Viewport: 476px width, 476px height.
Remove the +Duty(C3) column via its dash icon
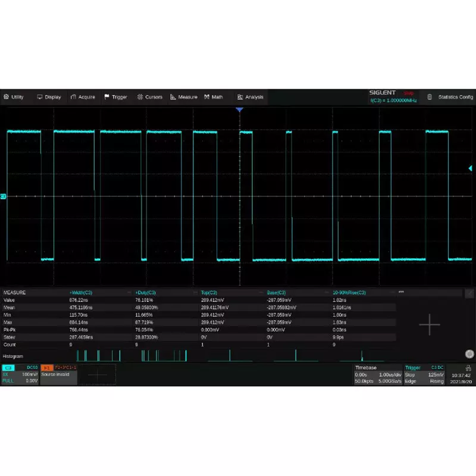(x=195, y=292)
